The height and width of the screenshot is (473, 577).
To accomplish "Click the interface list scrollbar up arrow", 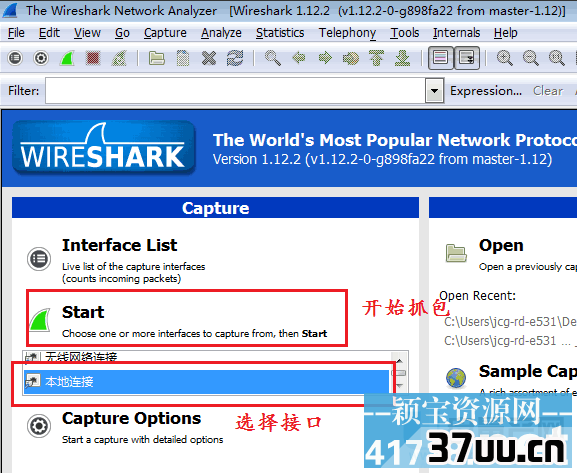I will [399, 360].
